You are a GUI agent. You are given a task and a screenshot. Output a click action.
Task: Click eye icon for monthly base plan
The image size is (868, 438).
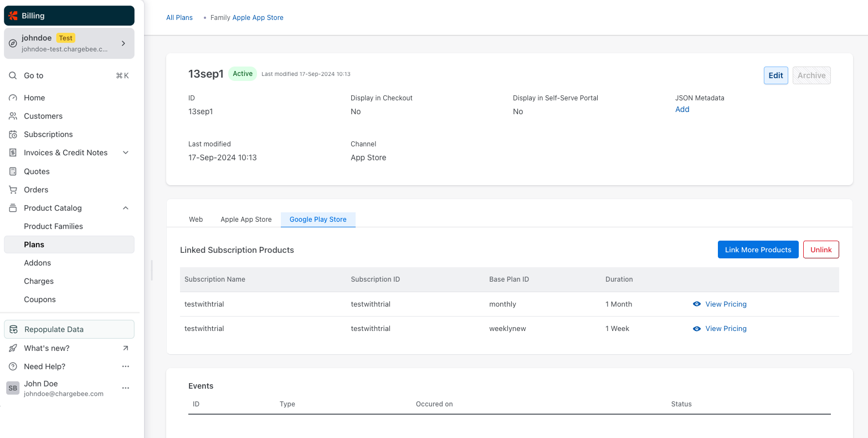coord(697,304)
